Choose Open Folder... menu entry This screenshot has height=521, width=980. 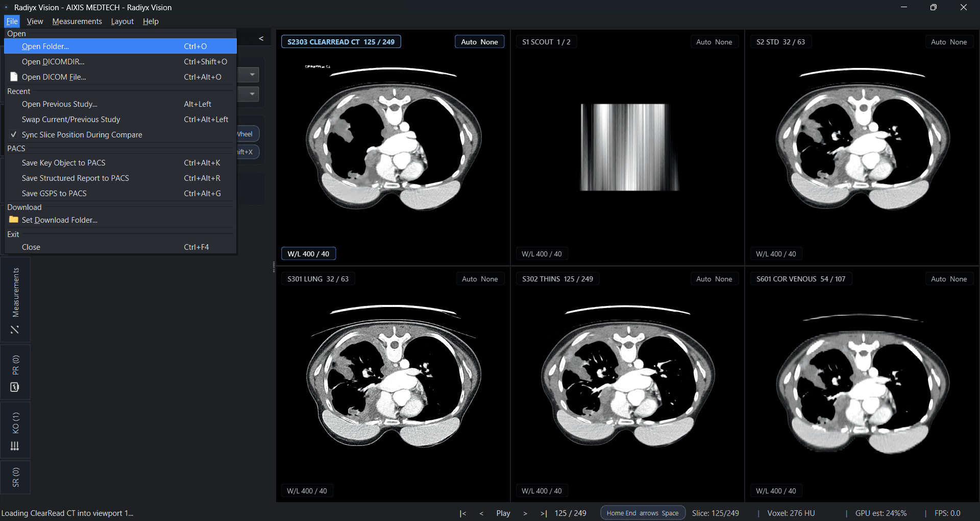coord(120,46)
